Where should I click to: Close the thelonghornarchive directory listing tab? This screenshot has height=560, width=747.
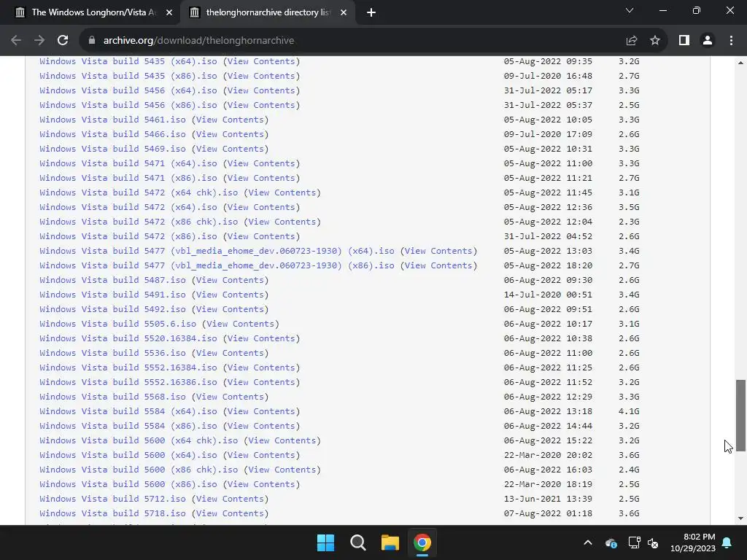[x=344, y=12]
